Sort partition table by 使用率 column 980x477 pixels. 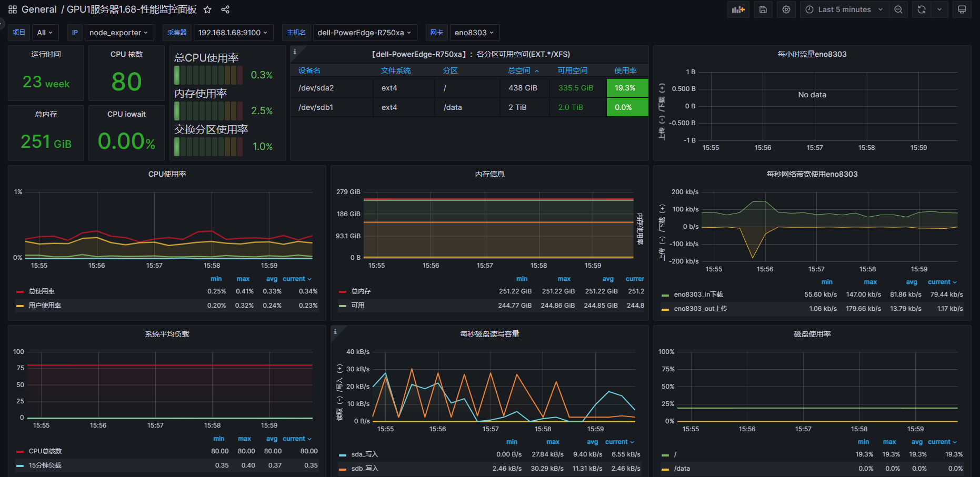pos(625,70)
